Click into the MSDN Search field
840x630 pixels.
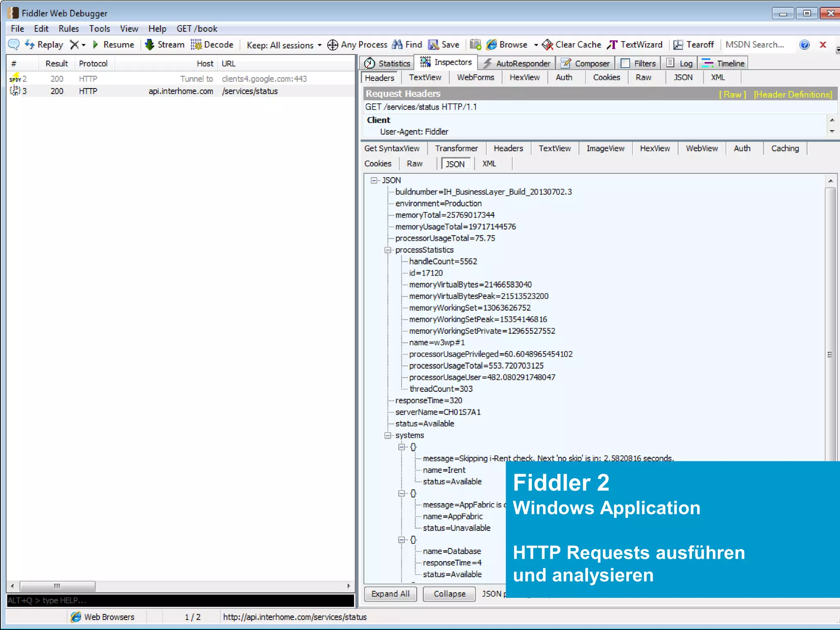click(759, 44)
